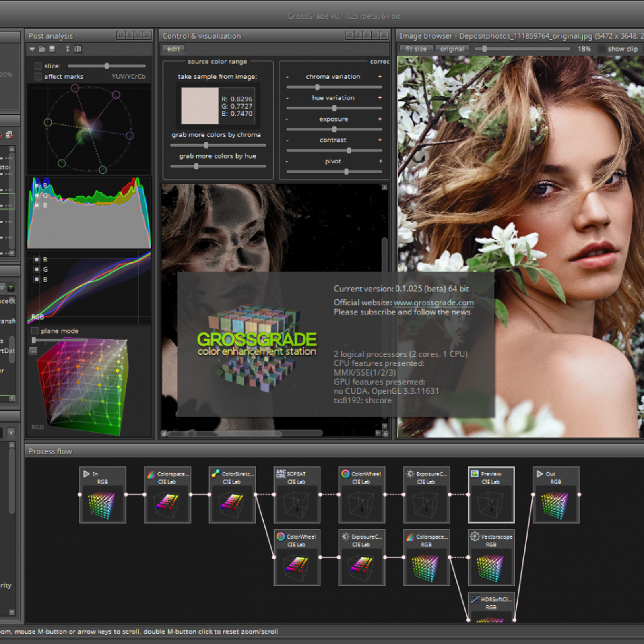Toggle the split-view book icon in Post analysis toolbar
This screenshot has height=644, width=644.
point(77,49)
